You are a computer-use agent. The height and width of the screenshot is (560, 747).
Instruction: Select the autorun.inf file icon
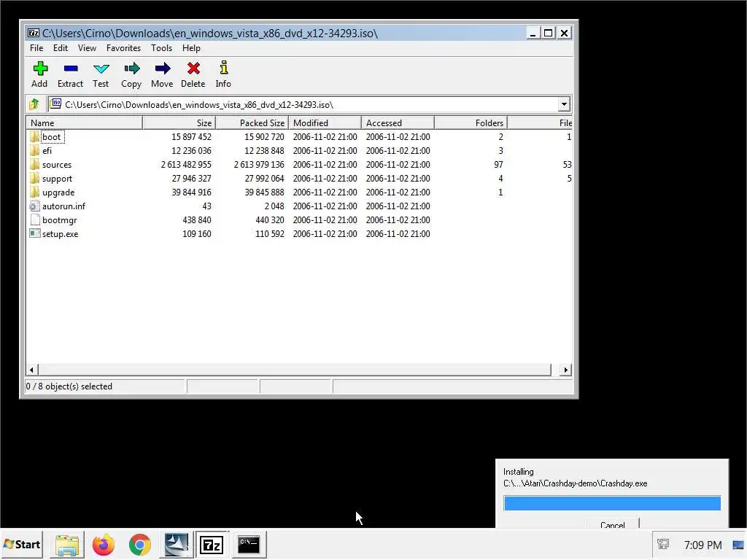tap(34, 206)
